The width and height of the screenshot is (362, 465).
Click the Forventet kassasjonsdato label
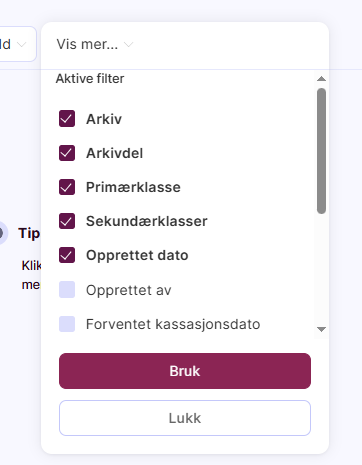point(173,324)
